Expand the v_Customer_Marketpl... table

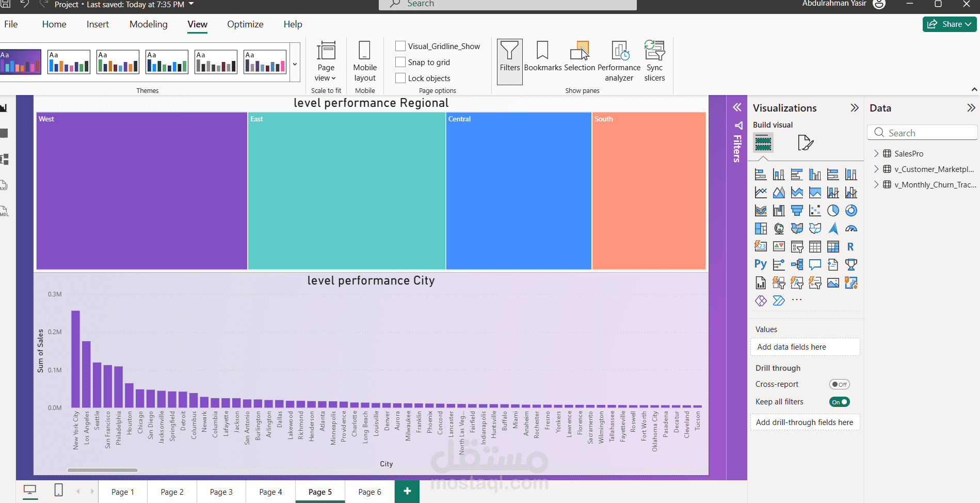(876, 169)
